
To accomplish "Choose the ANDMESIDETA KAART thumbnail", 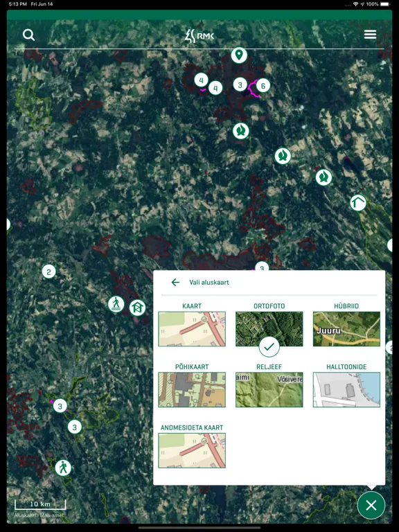I will pos(192,450).
